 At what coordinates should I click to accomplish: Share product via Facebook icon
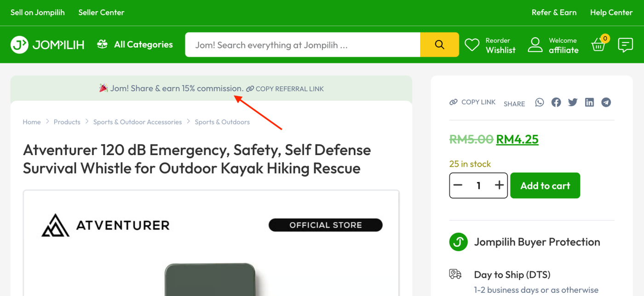556,102
